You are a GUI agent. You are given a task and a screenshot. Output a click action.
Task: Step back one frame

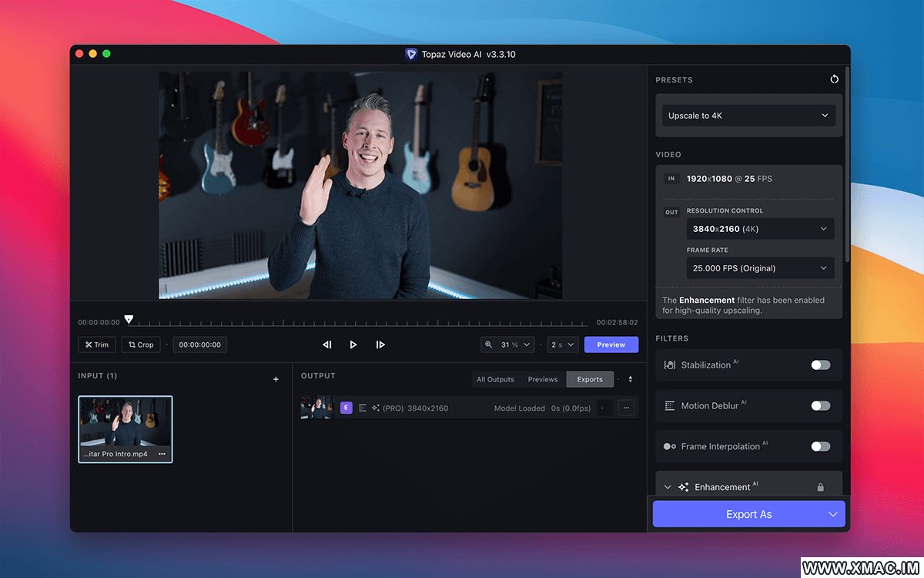(327, 344)
